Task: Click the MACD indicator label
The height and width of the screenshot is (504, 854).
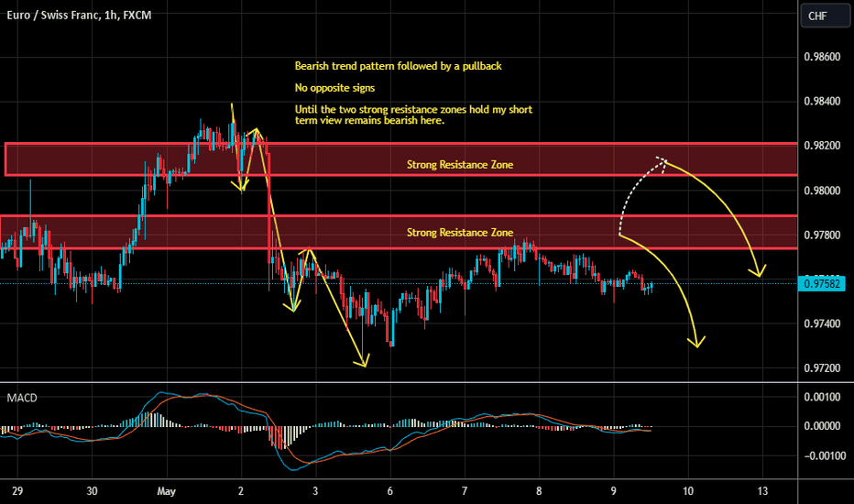Action: [x=22, y=398]
